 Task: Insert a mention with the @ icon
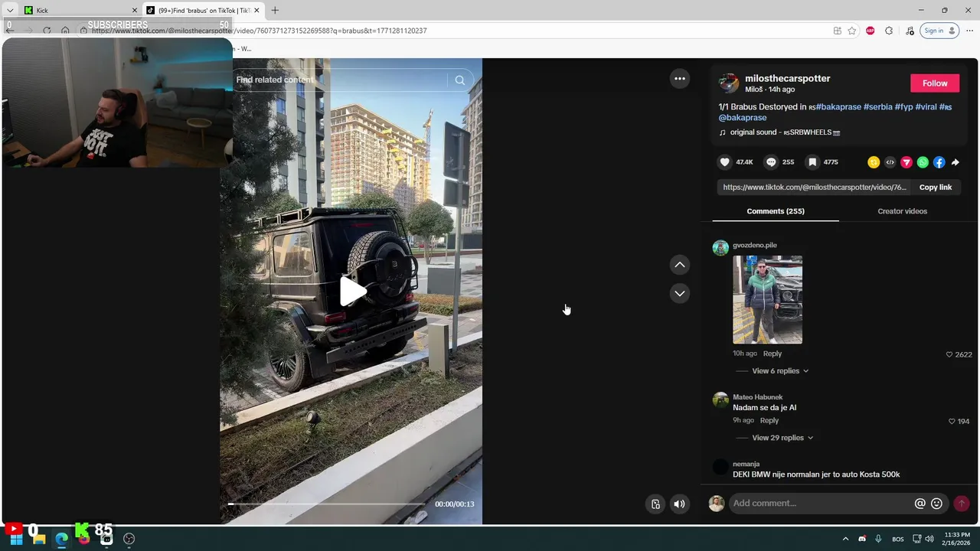920,504
